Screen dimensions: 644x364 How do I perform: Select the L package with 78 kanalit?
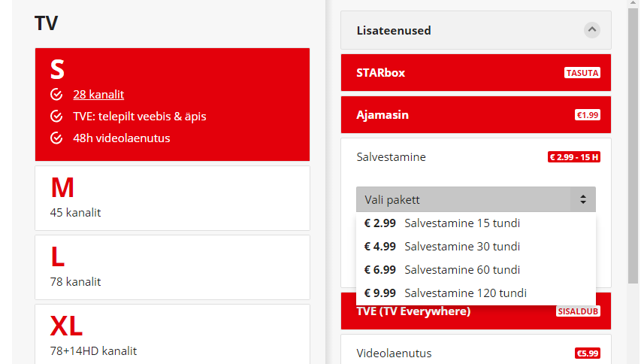tap(173, 268)
